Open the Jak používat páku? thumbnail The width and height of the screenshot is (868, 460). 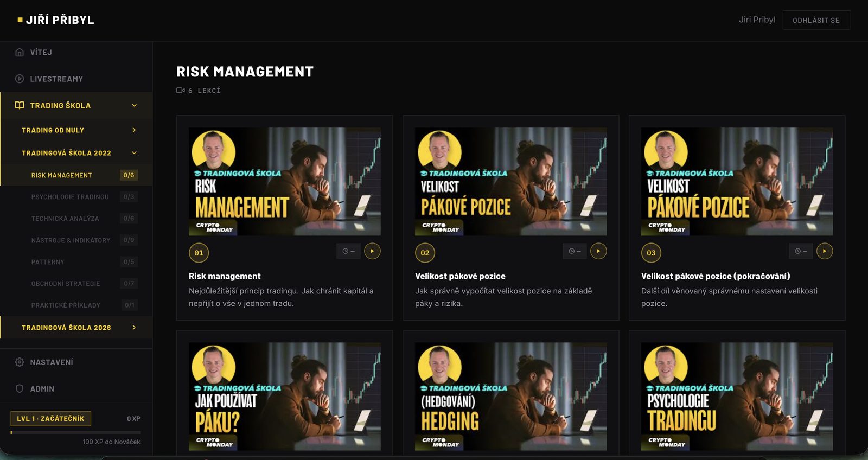coord(285,396)
